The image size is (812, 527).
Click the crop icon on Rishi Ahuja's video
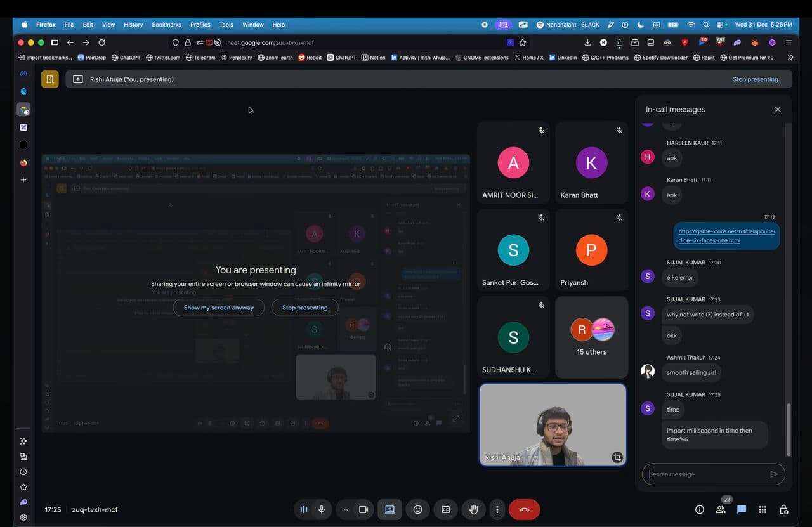617,457
